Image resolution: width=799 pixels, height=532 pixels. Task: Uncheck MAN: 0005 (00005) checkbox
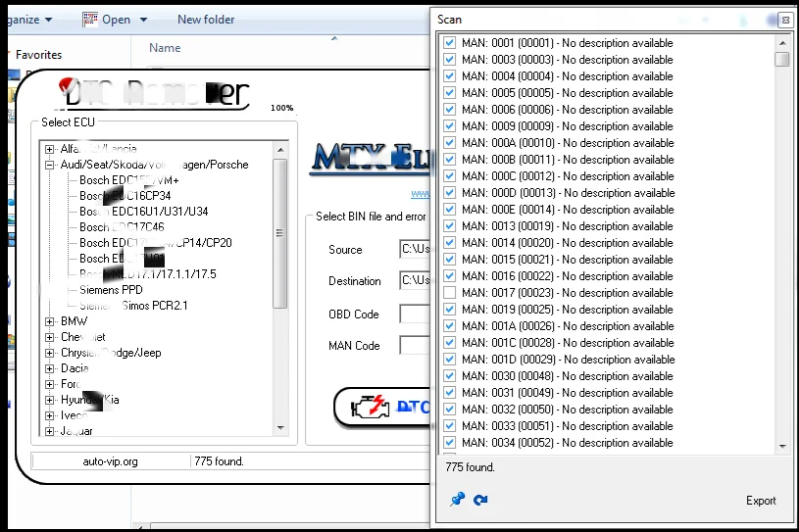(x=449, y=93)
